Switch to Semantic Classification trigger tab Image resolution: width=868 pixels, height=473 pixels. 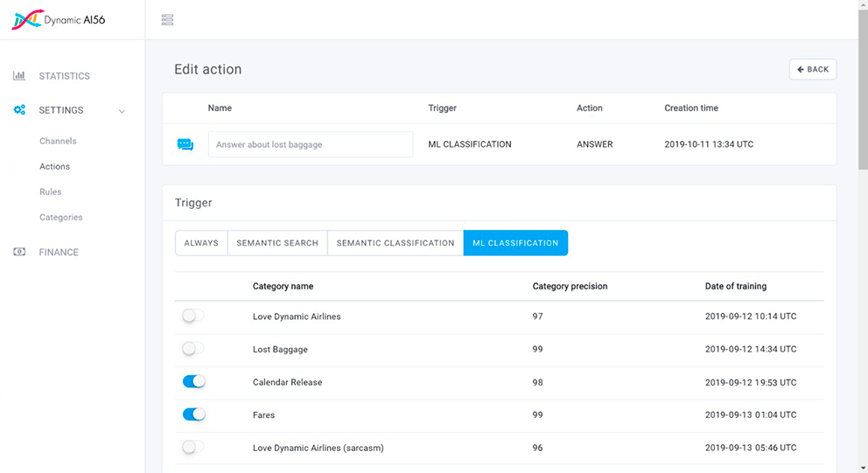tap(395, 243)
